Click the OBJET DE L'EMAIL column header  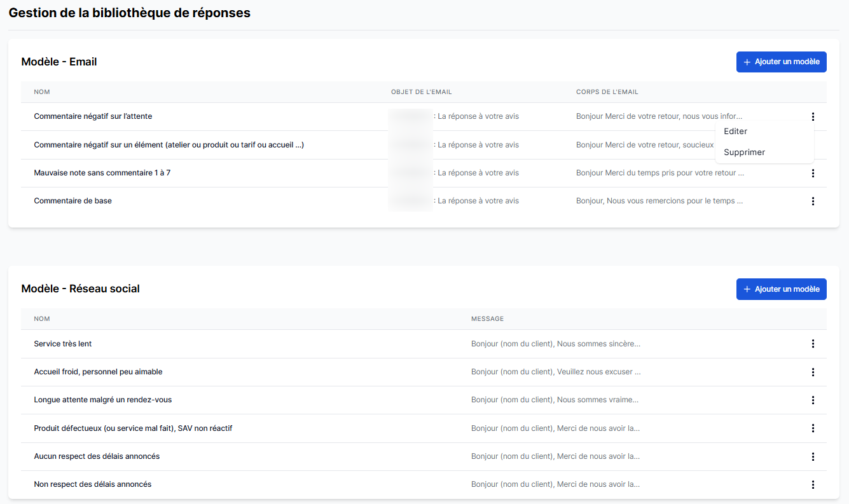click(x=421, y=92)
